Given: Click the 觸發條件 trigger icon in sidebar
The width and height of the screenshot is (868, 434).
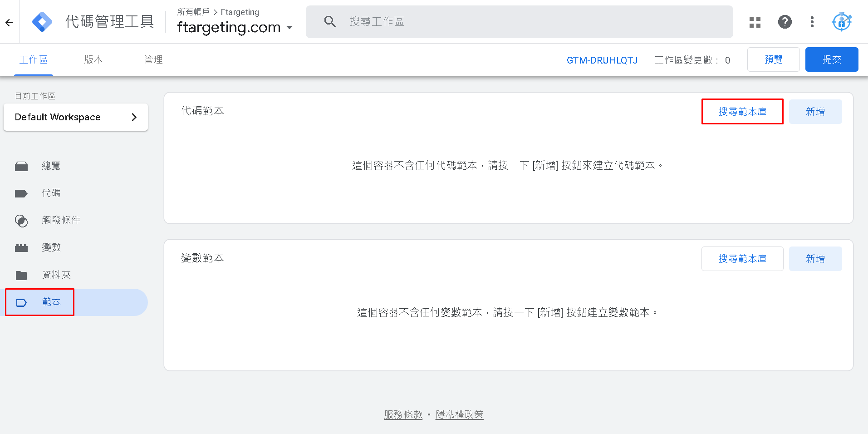Looking at the screenshot, I should (x=21, y=221).
